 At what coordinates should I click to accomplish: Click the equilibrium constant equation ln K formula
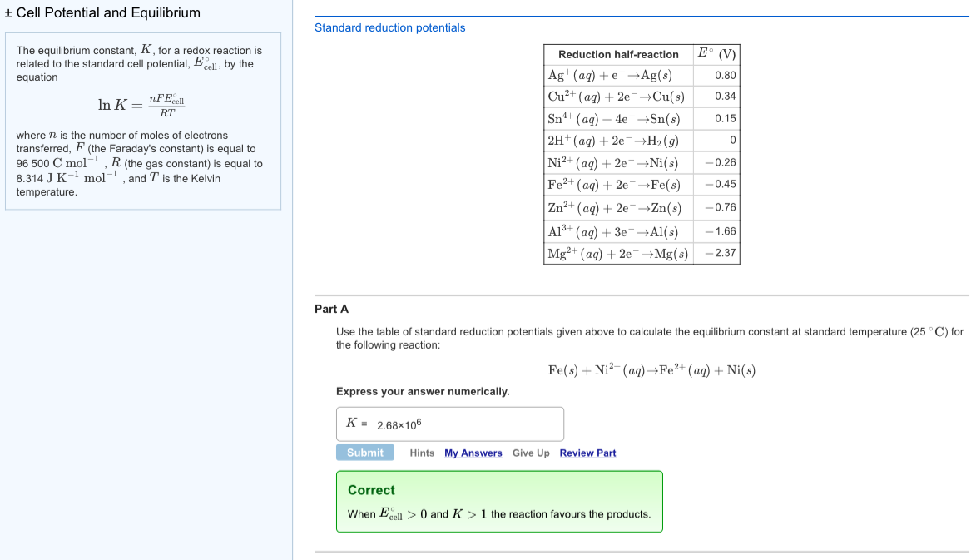[142, 103]
